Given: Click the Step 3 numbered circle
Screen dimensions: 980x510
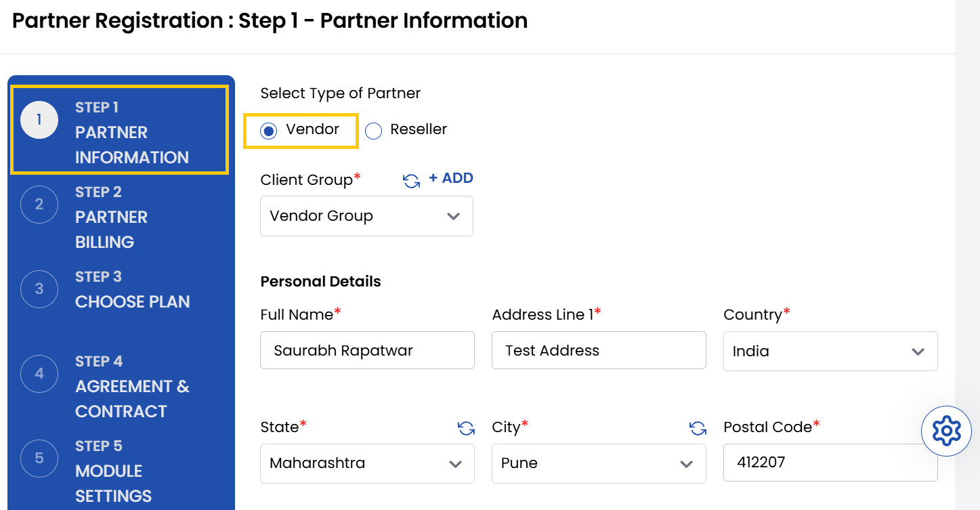Looking at the screenshot, I should (x=39, y=289).
